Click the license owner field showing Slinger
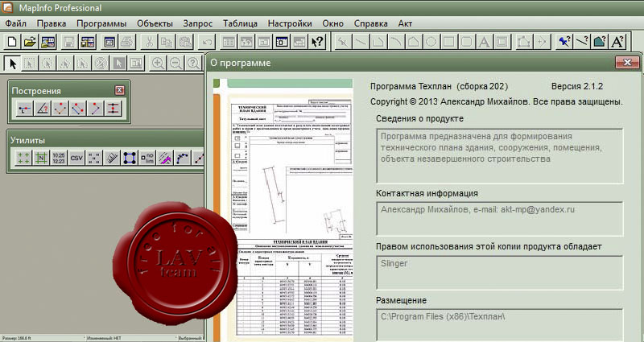Viewport: 644px width, 342px height. click(499, 273)
